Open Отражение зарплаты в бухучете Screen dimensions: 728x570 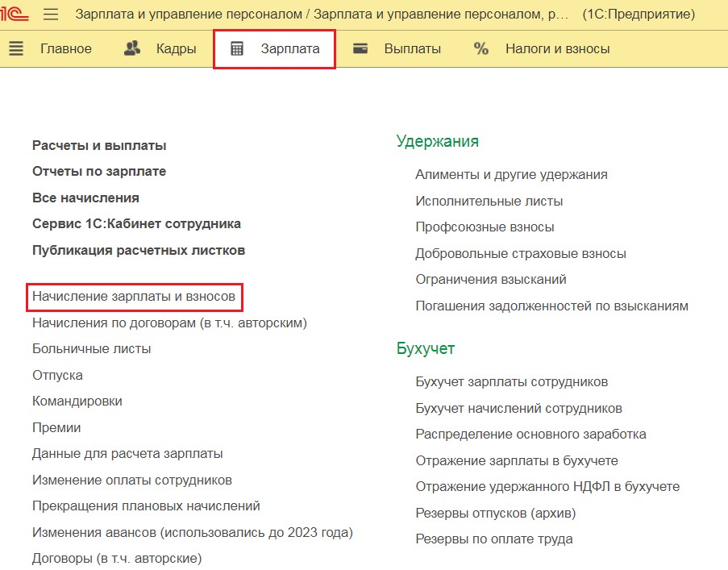point(517,460)
